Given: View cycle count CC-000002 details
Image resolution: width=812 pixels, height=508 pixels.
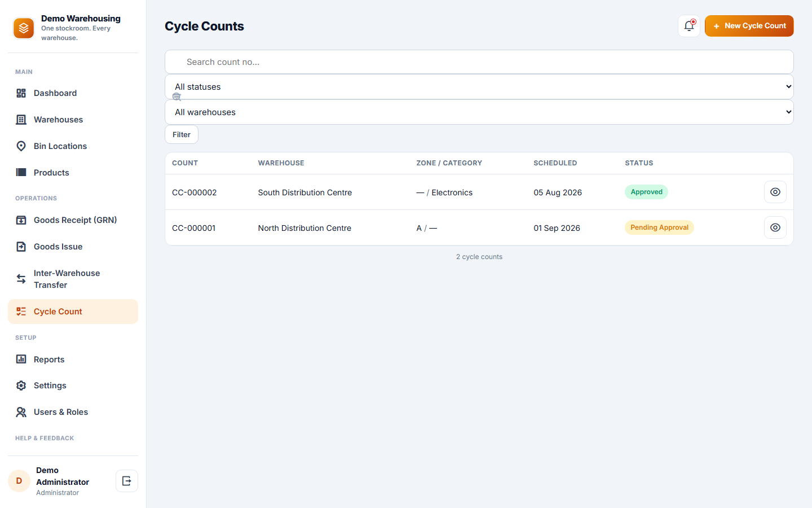Looking at the screenshot, I should click(775, 192).
